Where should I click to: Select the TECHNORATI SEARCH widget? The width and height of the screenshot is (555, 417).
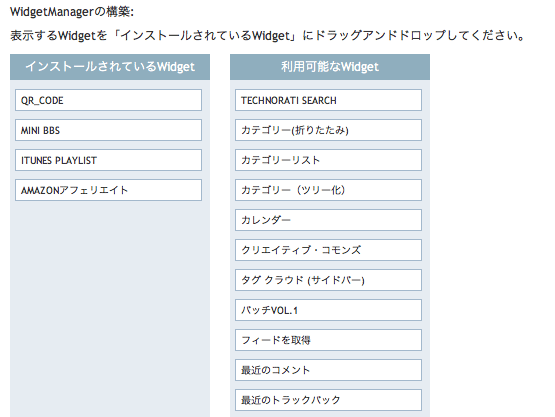tap(328, 100)
